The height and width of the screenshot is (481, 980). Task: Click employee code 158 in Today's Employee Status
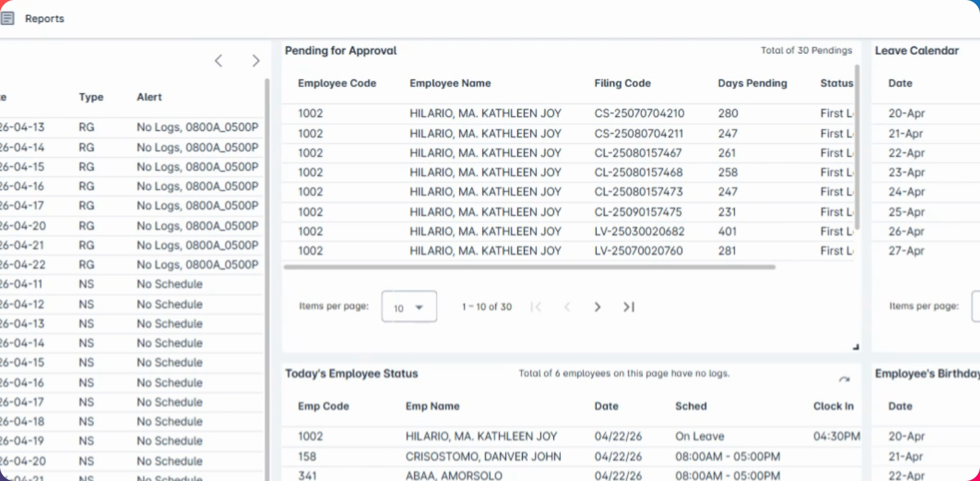point(307,457)
